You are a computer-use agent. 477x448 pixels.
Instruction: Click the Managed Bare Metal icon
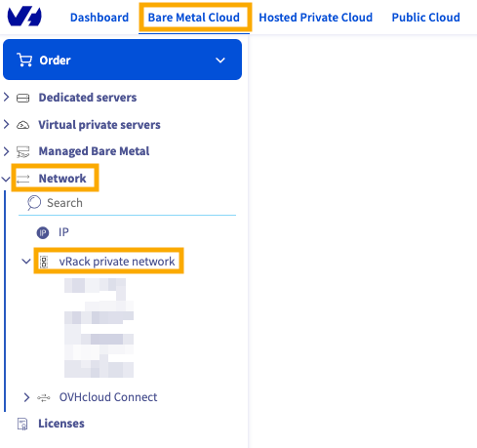(22, 152)
